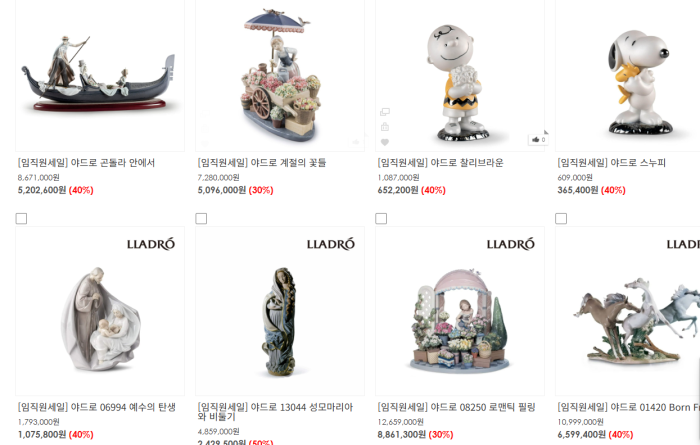Select checkbox above 08250 로맨틱 필링 item
The image size is (700, 445).
(381, 218)
